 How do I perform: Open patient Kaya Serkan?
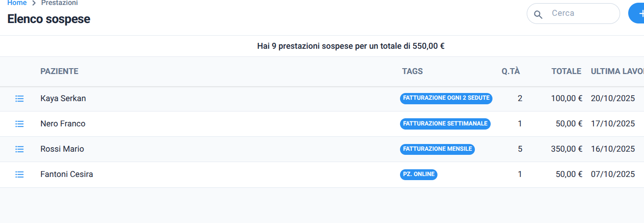[63, 98]
